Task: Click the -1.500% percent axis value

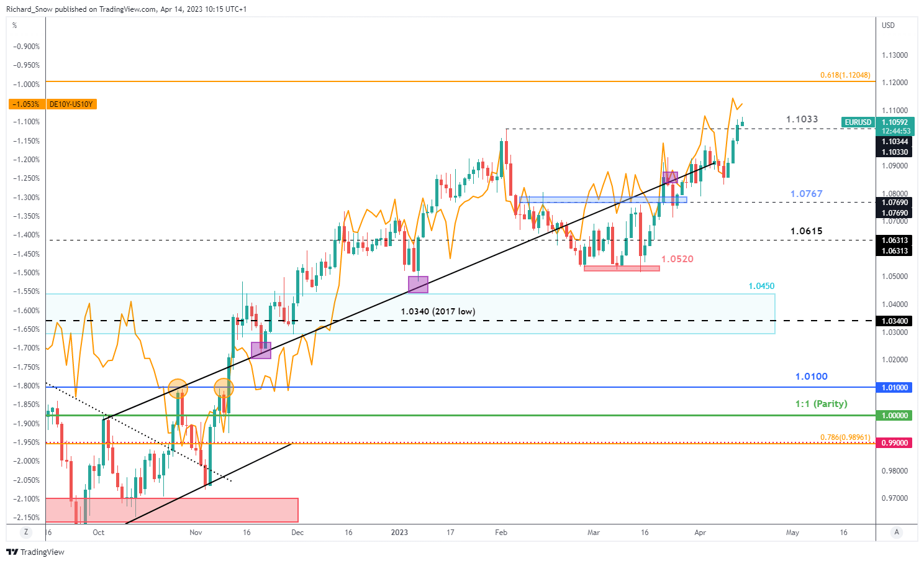Action: coord(26,273)
